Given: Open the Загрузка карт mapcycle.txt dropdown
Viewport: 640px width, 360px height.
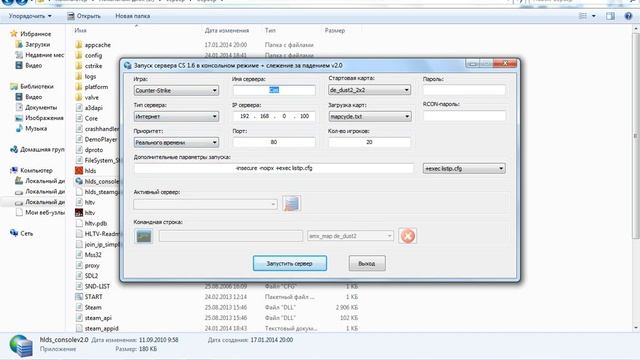Looking at the screenshot, I should tap(369, 116).
